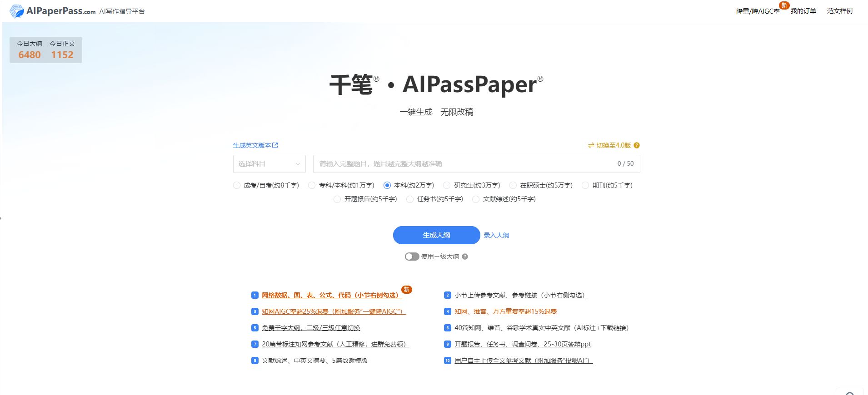Click the 生成大纲 button

437,235
